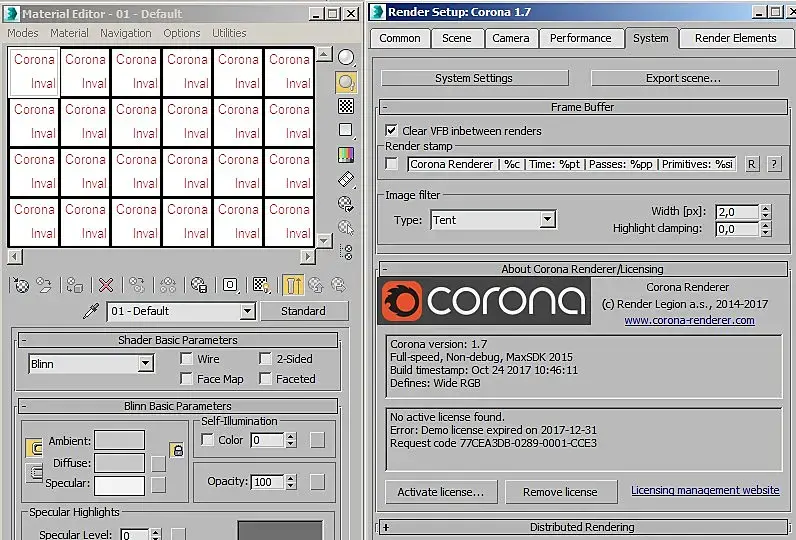Collapse About Corona Renderer/Licensing rollout

coord(583,269)
